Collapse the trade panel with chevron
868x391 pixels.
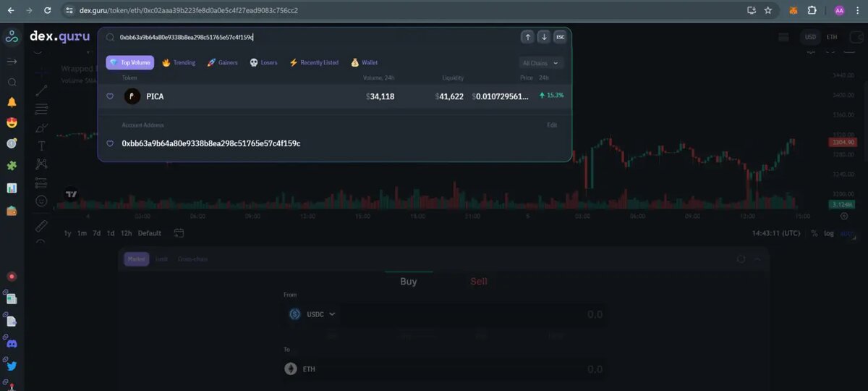(x=757, y=258)
